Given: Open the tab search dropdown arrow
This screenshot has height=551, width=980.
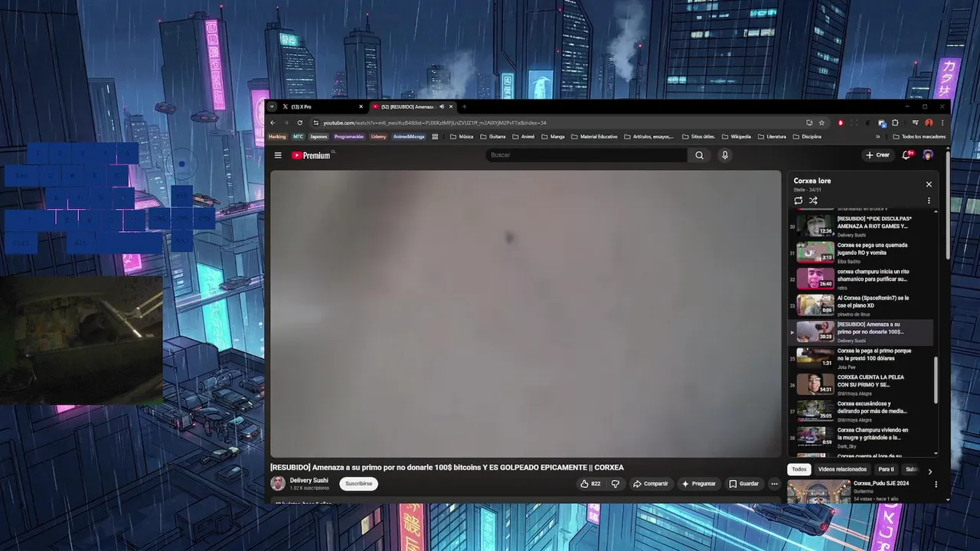Looking at the screenshot, I should coord(272,106).
